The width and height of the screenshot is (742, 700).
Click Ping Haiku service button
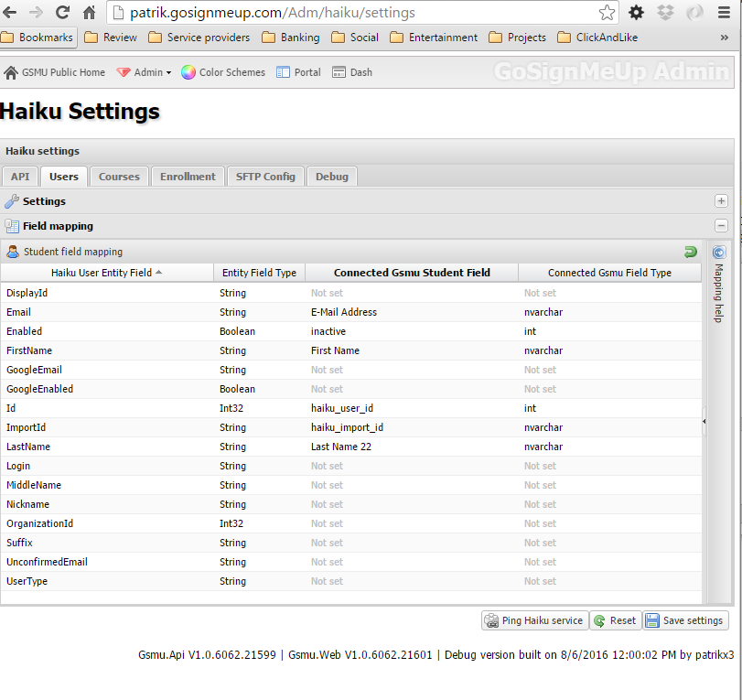(x=534, y=620)
